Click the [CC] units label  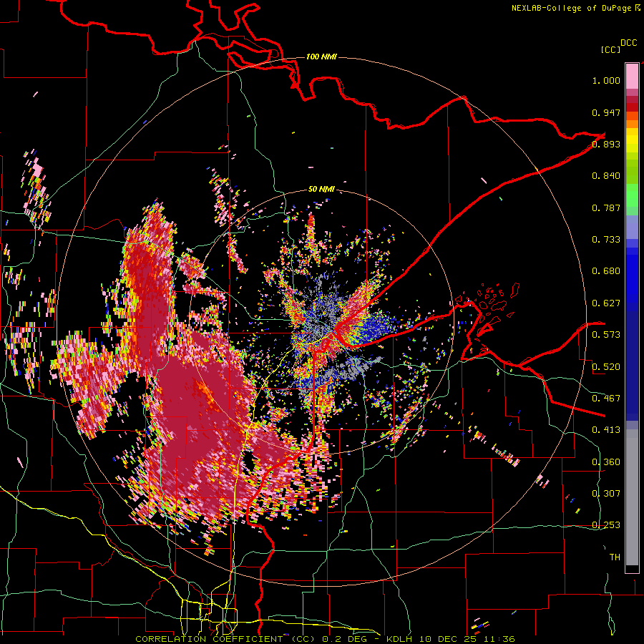(x=610, y=49)
